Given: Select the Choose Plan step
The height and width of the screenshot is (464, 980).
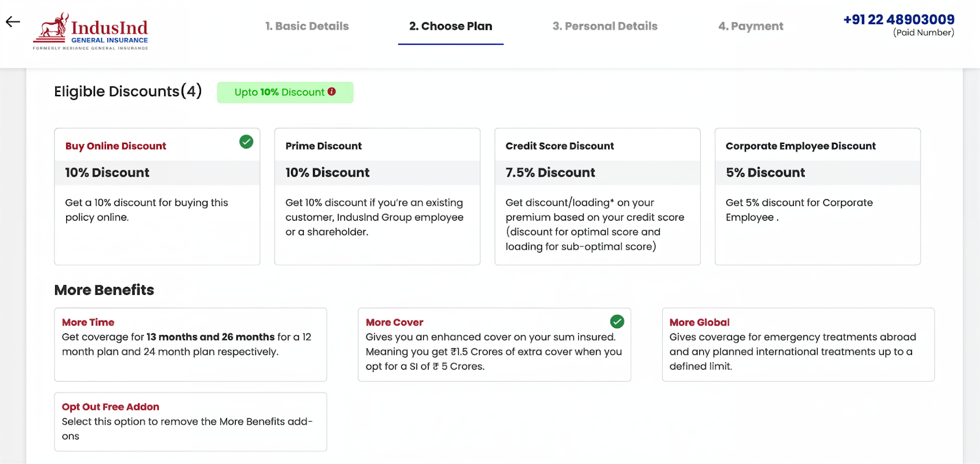Looking at the screenshot, I should [451, 26].
